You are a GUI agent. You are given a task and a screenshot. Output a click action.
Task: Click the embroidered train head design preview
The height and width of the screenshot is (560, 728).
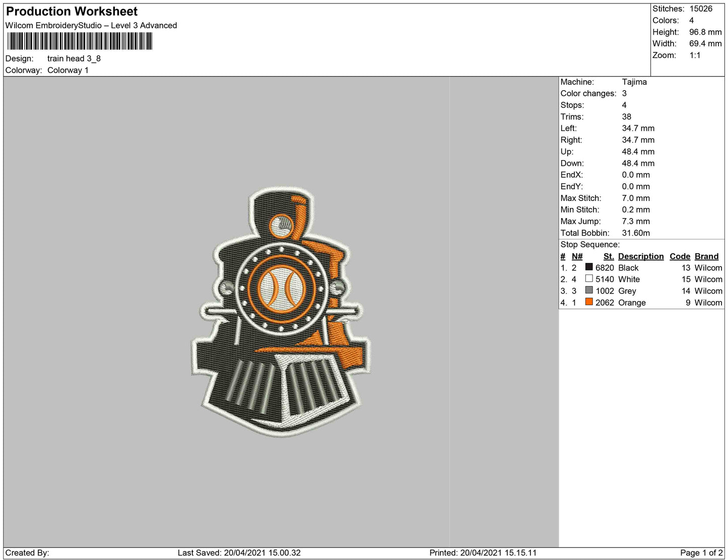[x=281, y=312]
